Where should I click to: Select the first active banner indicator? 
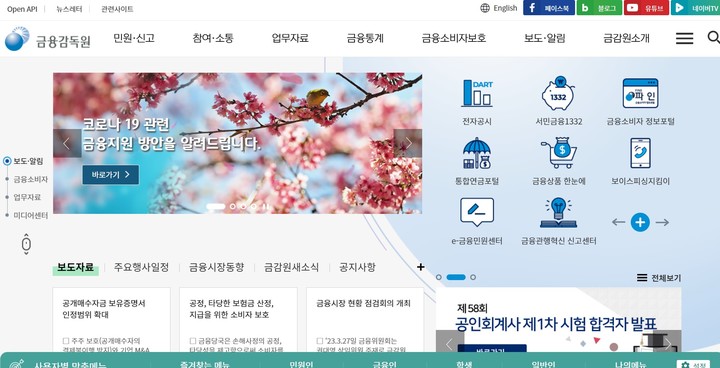[x=215, y=207]
